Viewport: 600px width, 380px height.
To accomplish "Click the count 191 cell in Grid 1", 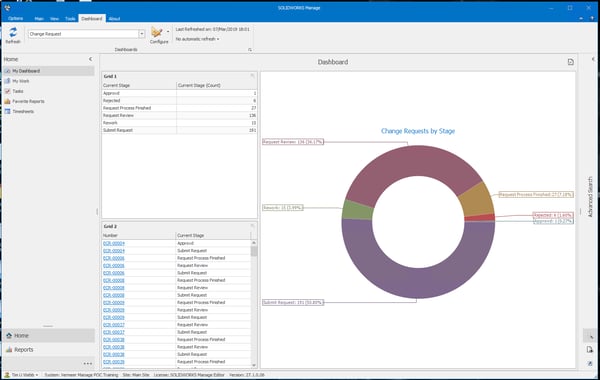I will pyautogui.click(x=217, y=130).
